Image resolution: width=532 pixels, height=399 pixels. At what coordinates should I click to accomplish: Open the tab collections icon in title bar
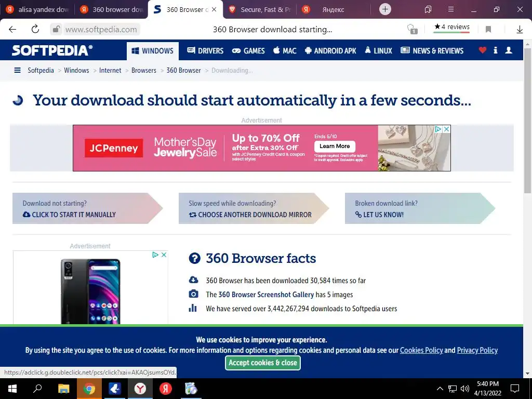[x=428, y=9]
